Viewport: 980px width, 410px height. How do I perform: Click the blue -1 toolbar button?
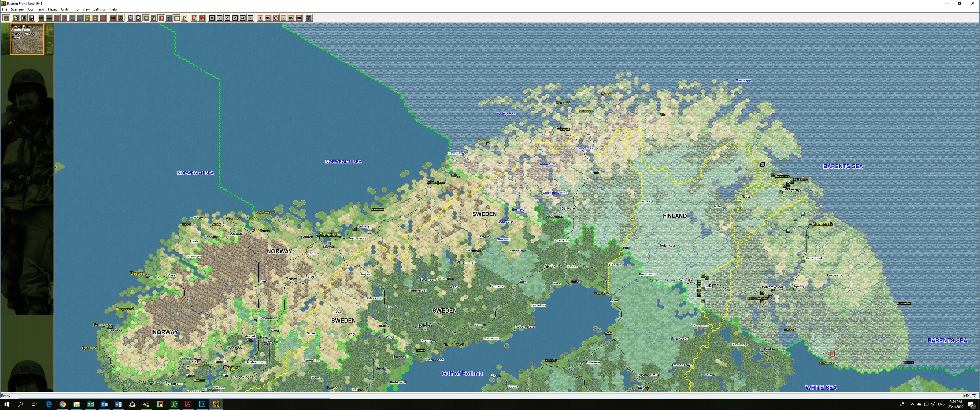pyautogui.click(x=80, y=18)
